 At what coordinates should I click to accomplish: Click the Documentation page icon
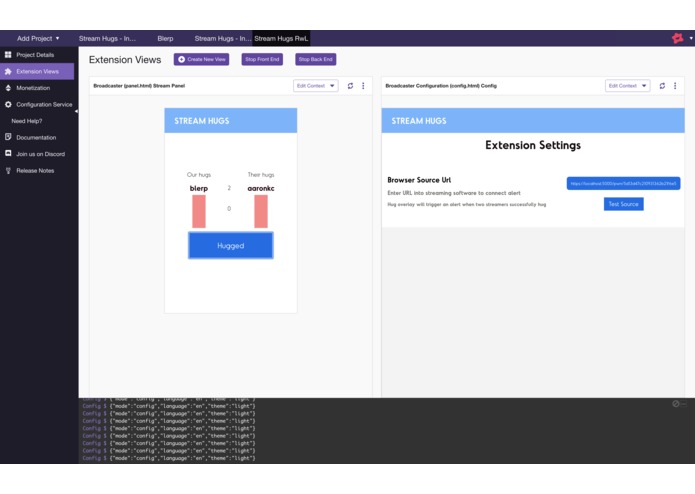click(8, 137)
